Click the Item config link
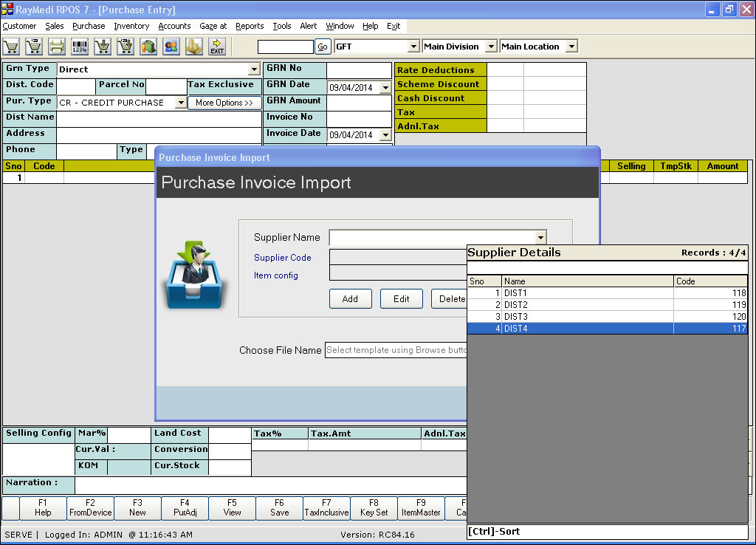This screenshot has width=756, height=545. (x=276, y=275)
